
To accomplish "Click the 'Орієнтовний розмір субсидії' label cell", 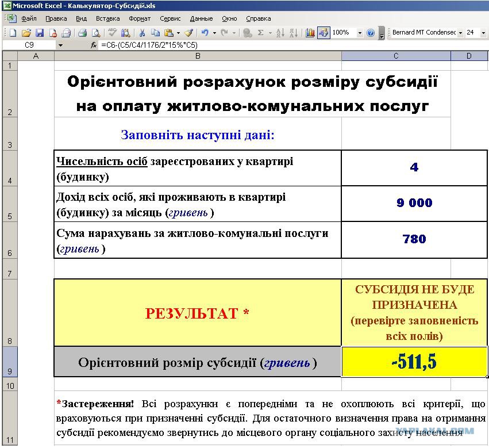I will (x=198, y=362).
